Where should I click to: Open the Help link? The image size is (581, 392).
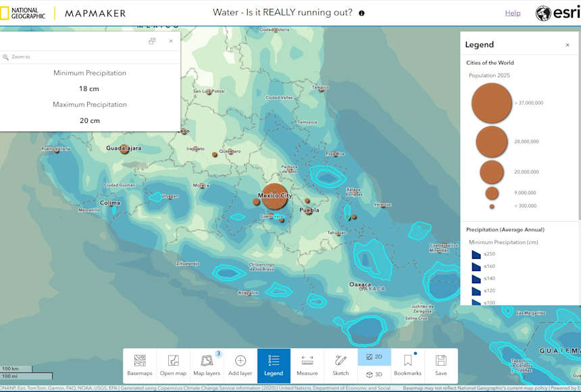pyautogui.click(x=513, y=12)
